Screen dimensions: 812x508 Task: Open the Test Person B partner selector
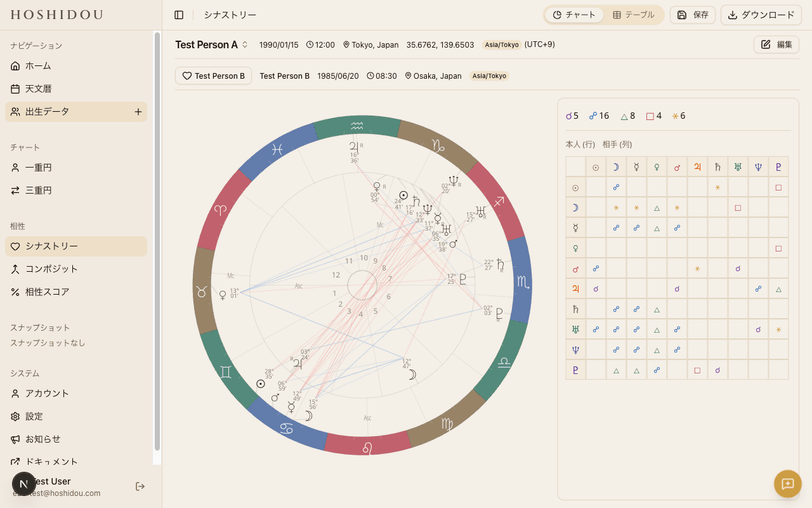point(213,76)
